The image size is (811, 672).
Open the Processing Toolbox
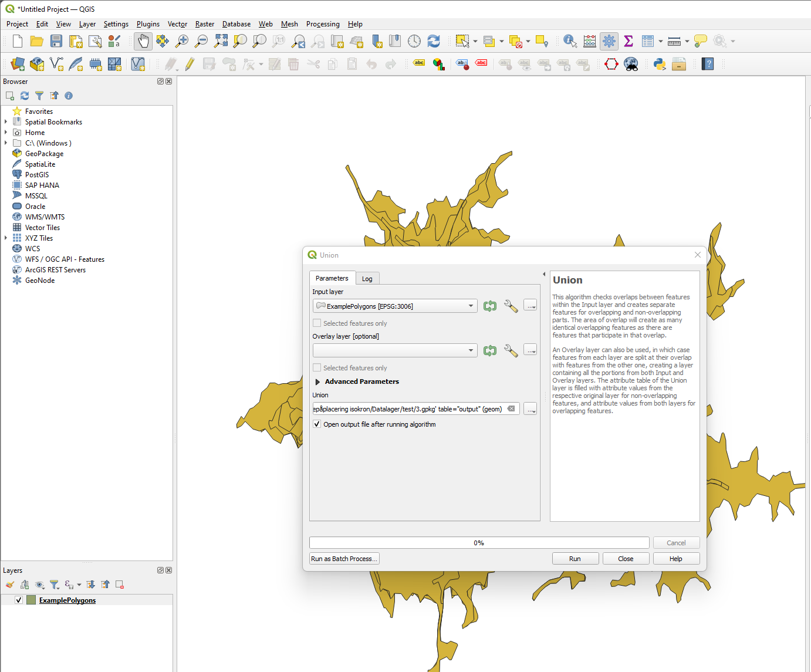tap(609, 41)
